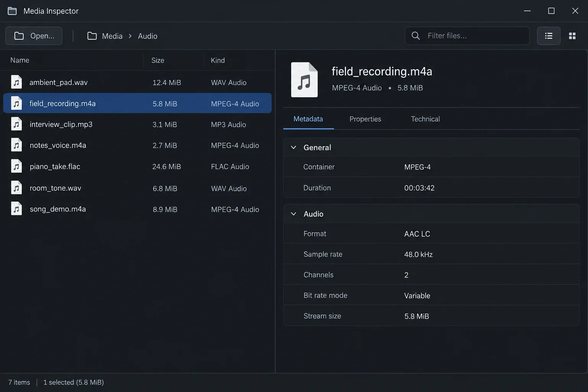Image resolution: width=588 pixels, height=392 pixels.
Task: Click the Audio breadcrumb segment
Action: 148,36
